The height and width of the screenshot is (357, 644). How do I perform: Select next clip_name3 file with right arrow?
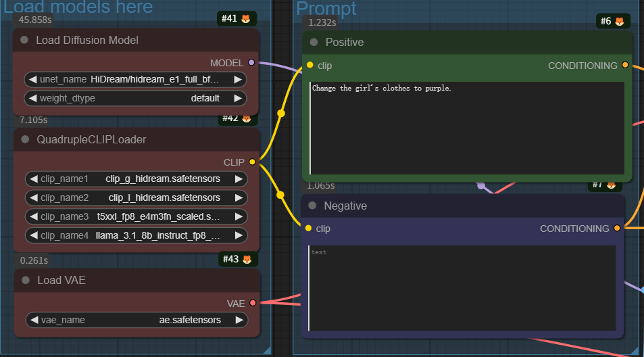click(239, 216)
